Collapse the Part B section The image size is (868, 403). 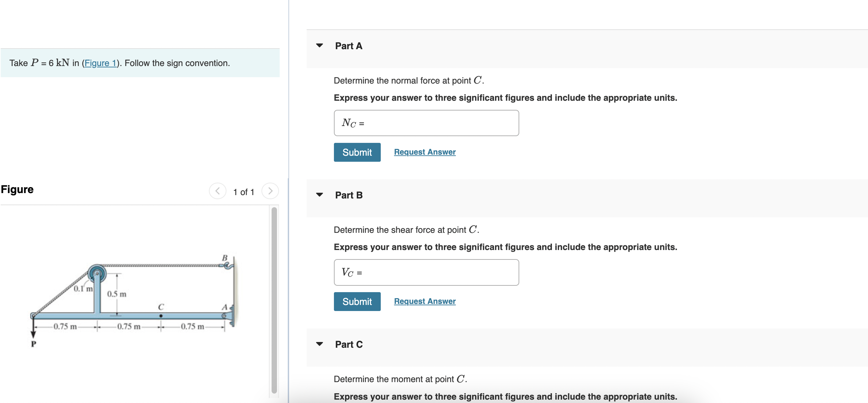319,195
